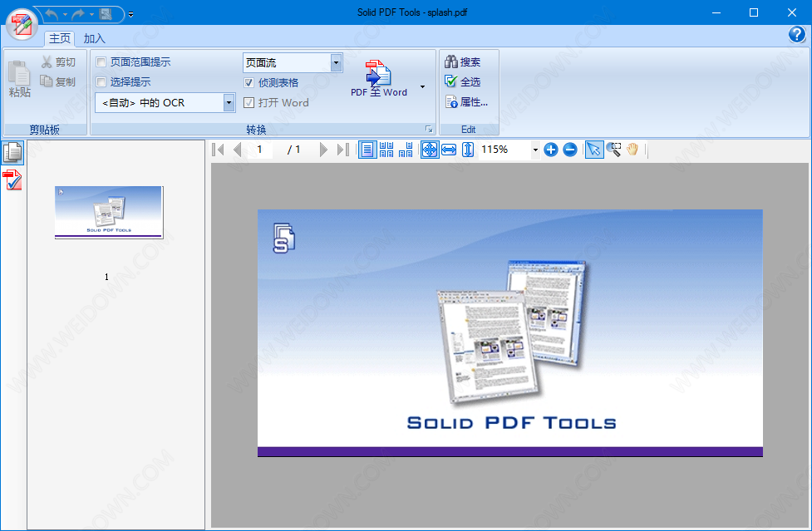Click the 粘贴 paste button
This screenshot has width=812, height=531.
19,79
